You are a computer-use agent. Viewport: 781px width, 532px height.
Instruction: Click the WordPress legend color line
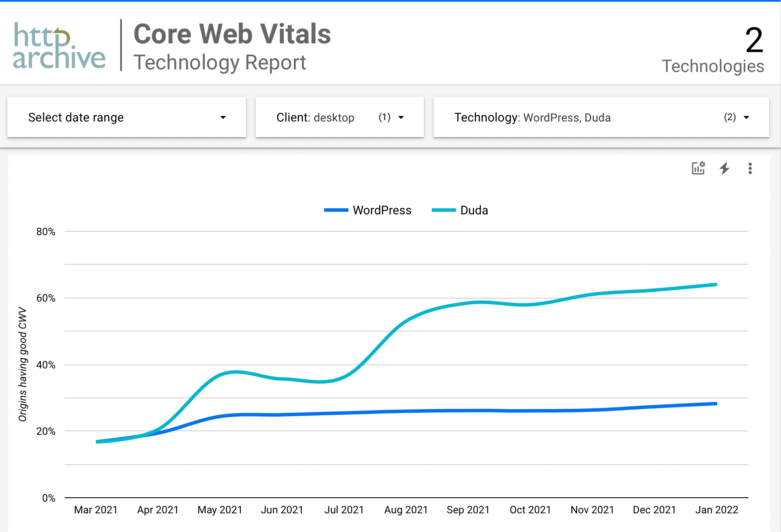click(336, 210)
